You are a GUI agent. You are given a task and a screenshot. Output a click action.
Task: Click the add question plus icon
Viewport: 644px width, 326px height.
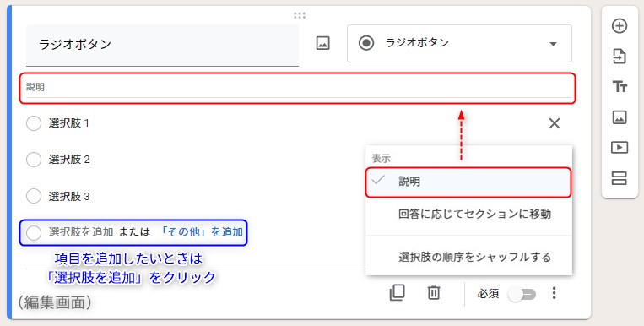coord(620,26)
